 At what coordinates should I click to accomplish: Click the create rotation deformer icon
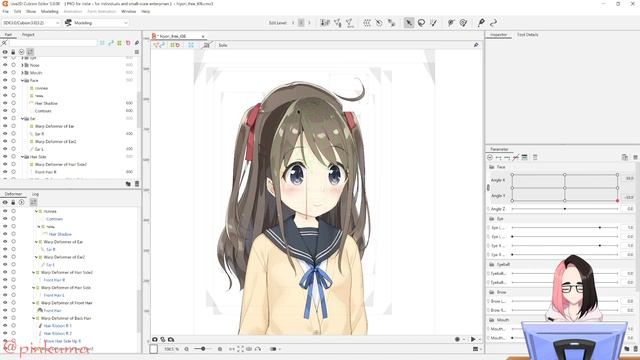(x=379, y=23)
